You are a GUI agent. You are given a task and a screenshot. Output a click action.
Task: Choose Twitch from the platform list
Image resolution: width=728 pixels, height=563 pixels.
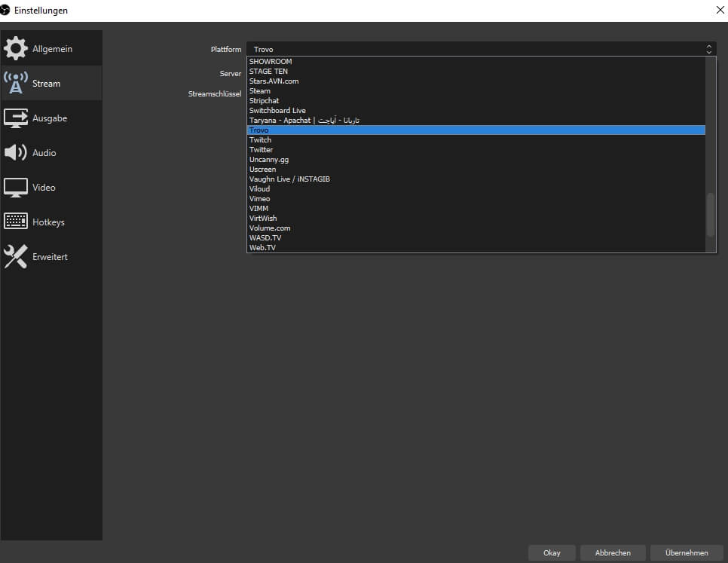click(x=261, y=140)
